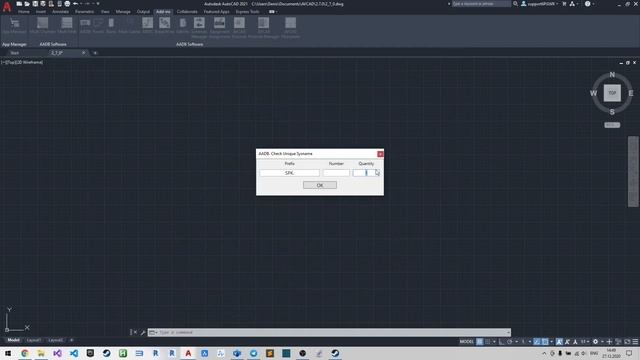This screenshot has width=640, height=360.
Task: Open the Home ribbon tab
Action: [x=24, y=12]
